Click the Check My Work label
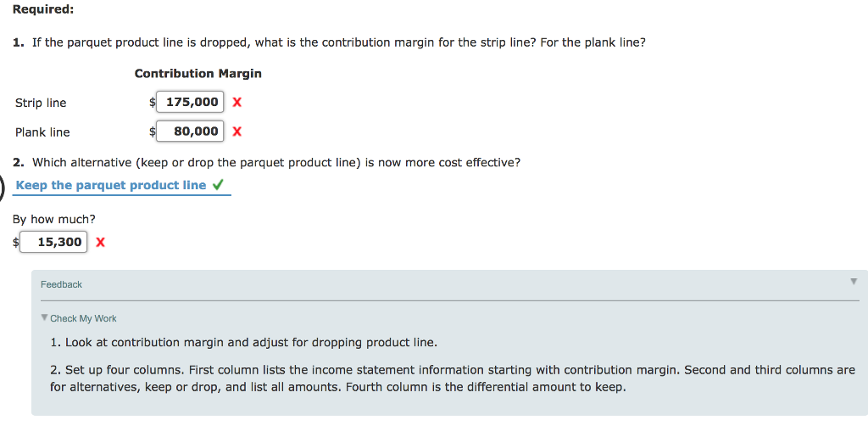Viewport: 868px width, 426px height. click(84, 318)
